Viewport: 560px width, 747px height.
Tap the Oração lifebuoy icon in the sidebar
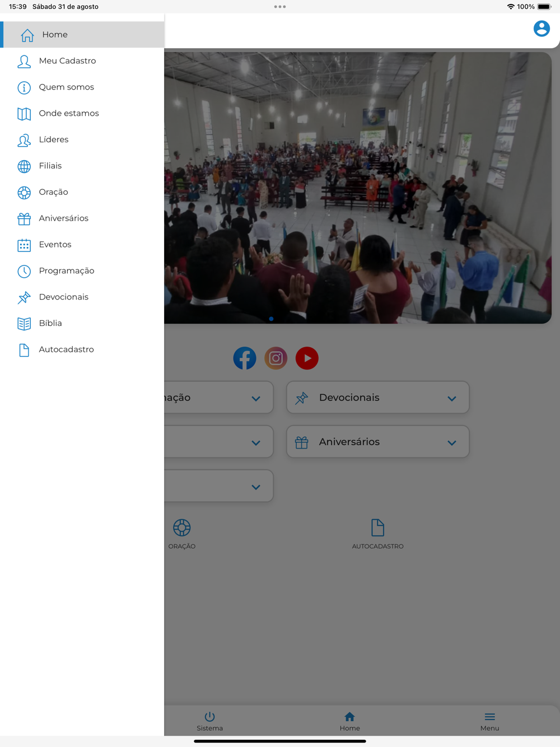[x=24, y=193]
